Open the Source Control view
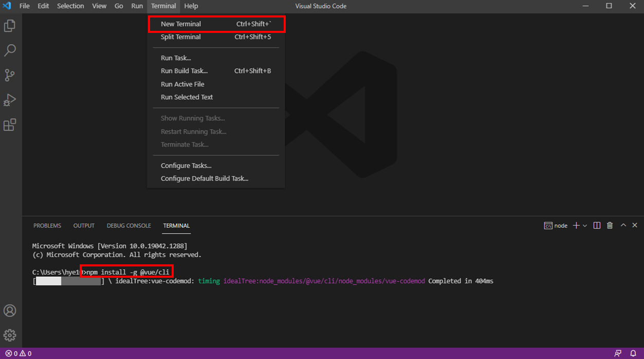The height and width of the screenshot is (359, 644). click(10, 75)
